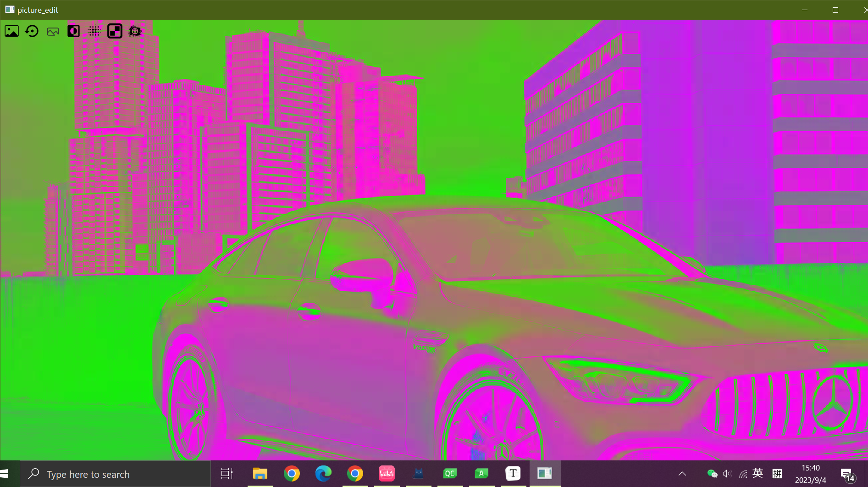Image resolution: width=868 pixels, height=487 pixels.
Task: Launch File Explorer from the taskbar
Action: tap(260, 474)
